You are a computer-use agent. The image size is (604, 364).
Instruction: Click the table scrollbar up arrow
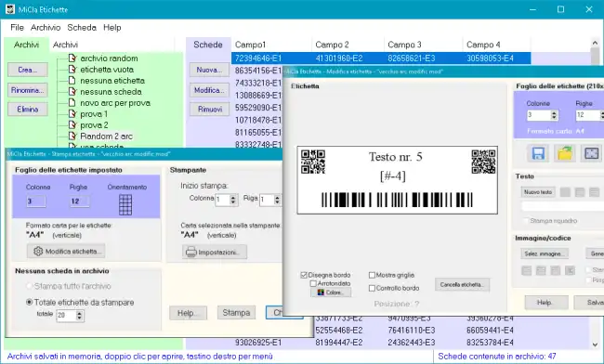(x=595, y=43)
